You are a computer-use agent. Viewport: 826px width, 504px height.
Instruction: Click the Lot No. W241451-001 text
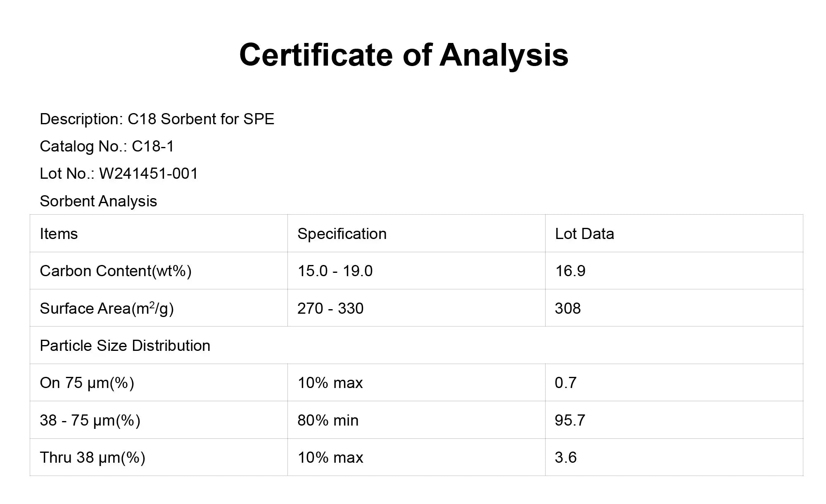click(x=119, y=173)
